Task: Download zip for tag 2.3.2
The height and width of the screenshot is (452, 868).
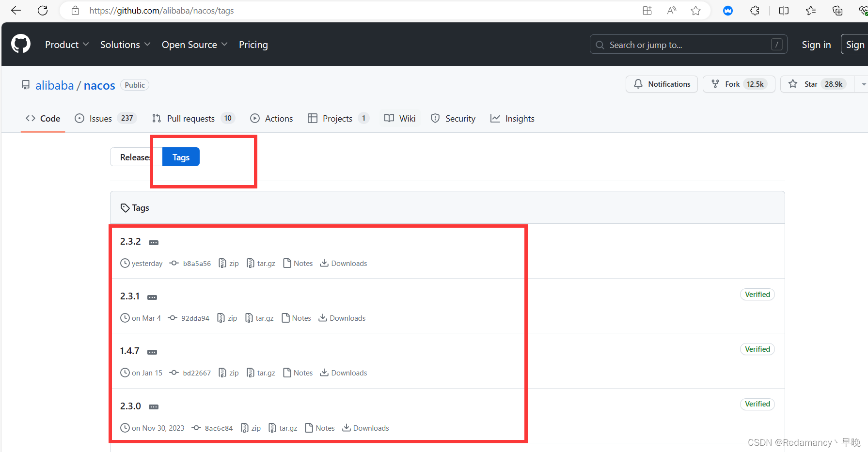Action: tap(229, 264)
